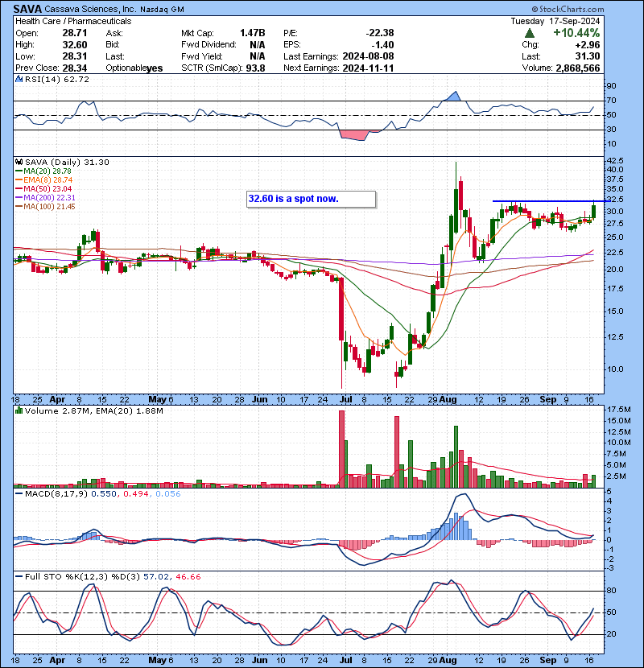Click the date Tuesday 17-Sep-2024
This screenshot has width=644, height=668.
coord(555,21)
